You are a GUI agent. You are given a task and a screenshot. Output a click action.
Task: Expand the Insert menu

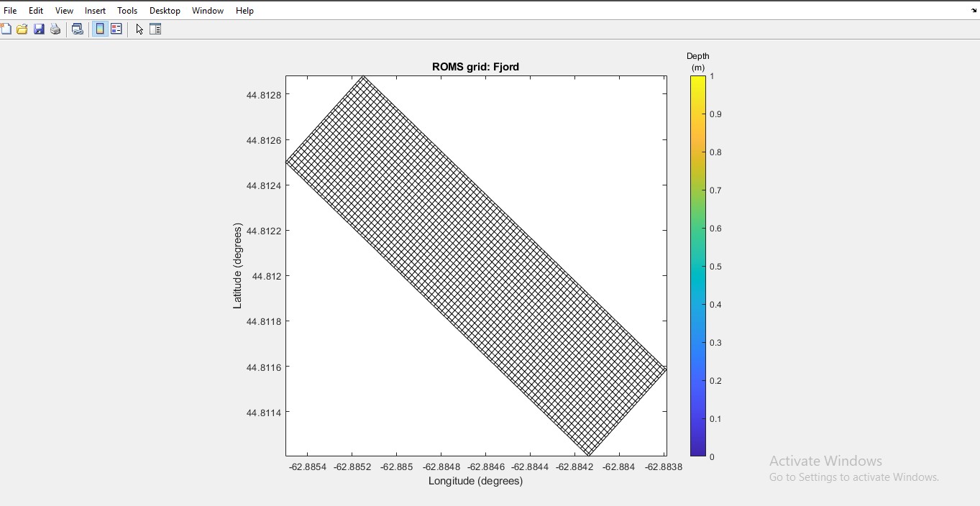click(x=95, y=11)
